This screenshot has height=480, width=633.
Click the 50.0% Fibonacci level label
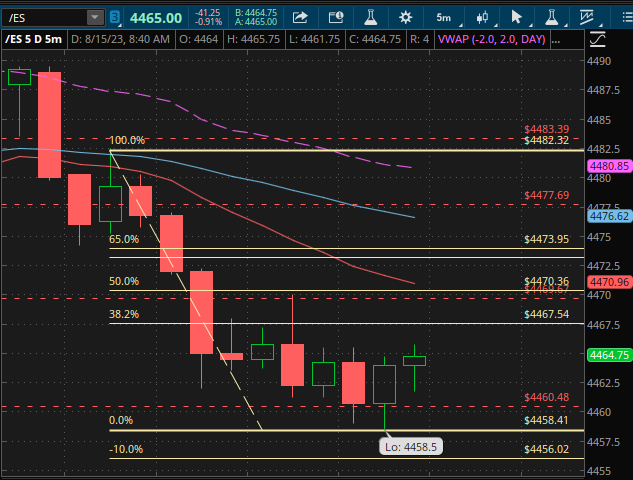point(124,281)
